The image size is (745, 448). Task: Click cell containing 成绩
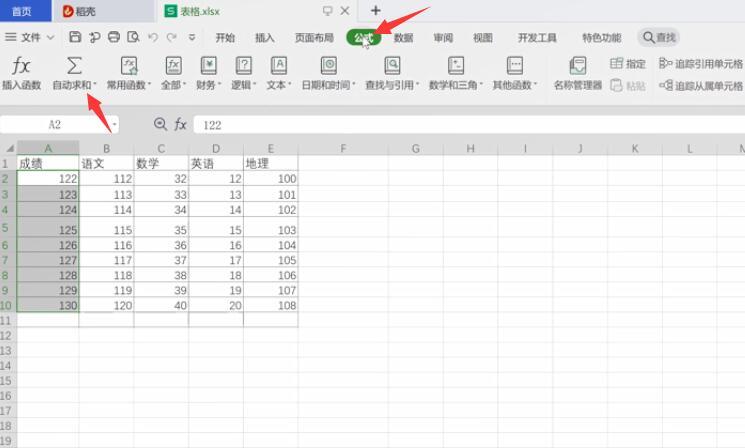[x=48, y=163]
